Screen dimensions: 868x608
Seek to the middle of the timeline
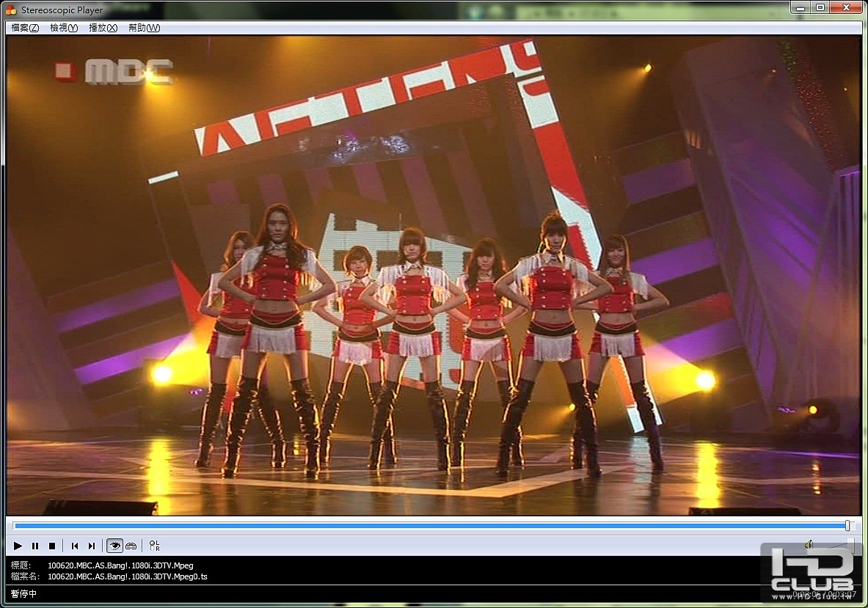434,526
